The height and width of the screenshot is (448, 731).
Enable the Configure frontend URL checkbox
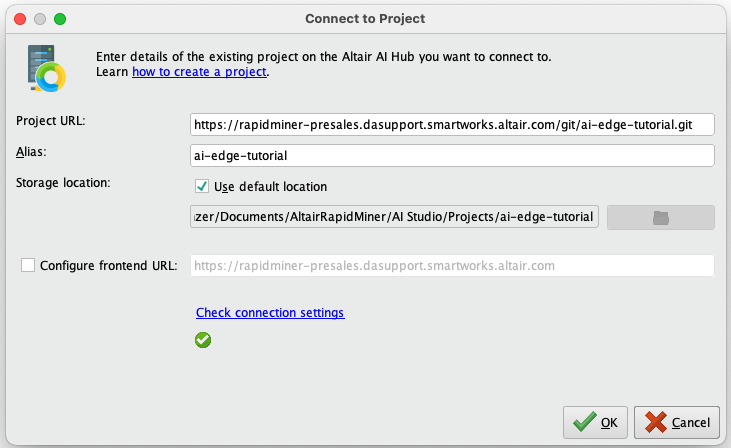(x=28, y=265)
